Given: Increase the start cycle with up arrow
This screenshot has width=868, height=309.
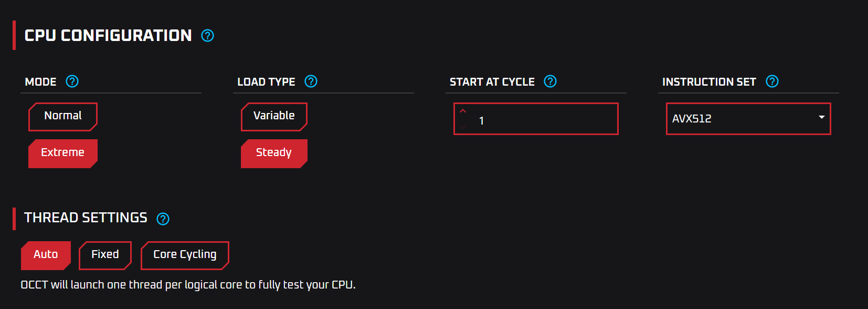Looking at the screenshot, I should click(463, 111).
